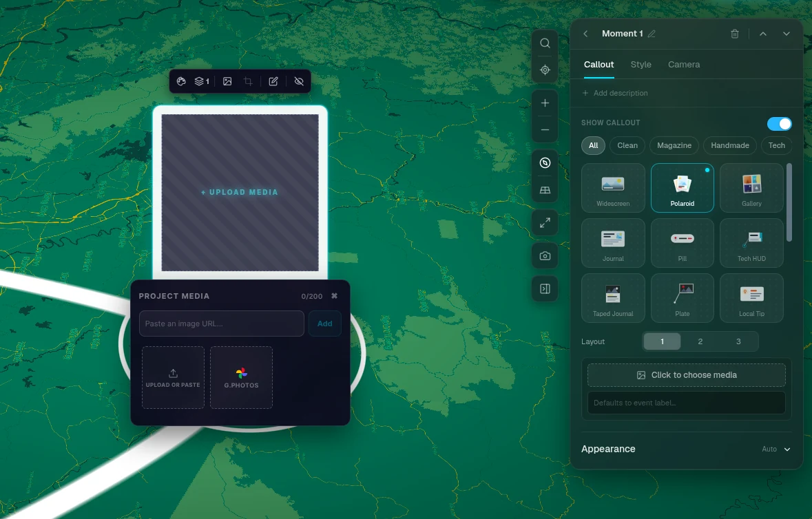Close the Project Media popup

(x=335, y=296)
